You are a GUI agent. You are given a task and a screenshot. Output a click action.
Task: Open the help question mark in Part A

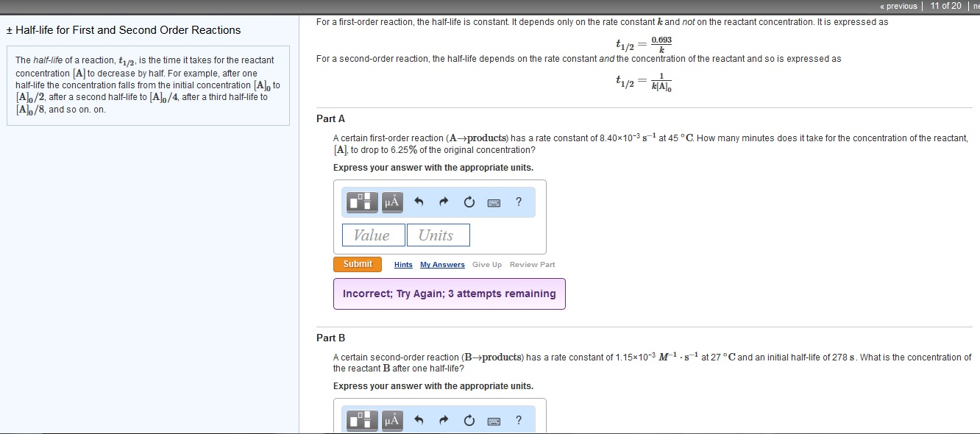point(519,202)
